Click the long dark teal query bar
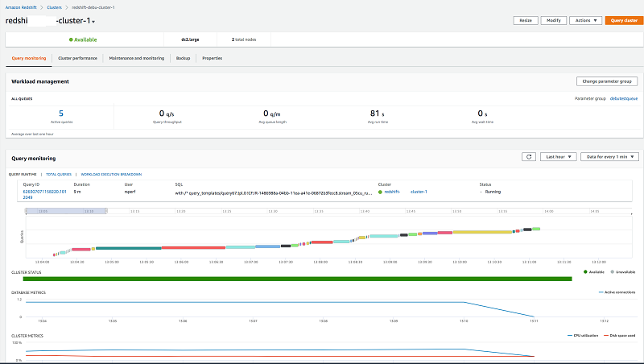 coord(129,248)
